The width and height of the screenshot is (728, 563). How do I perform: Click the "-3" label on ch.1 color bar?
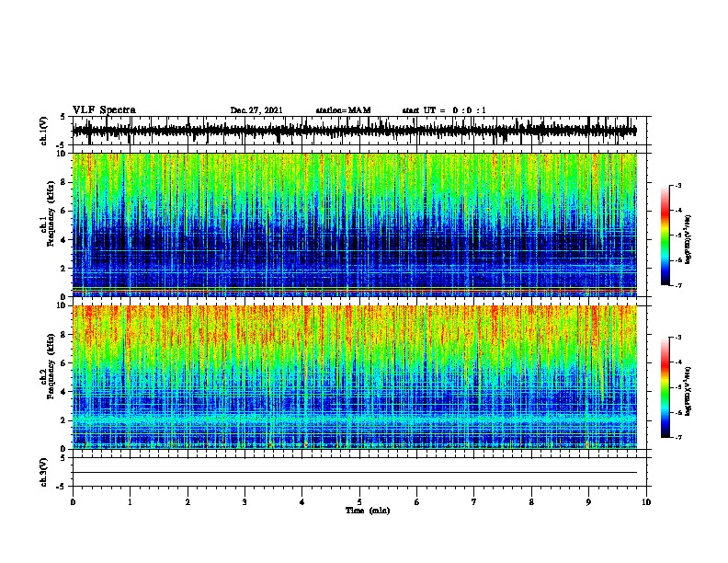(x=677, y=185)
